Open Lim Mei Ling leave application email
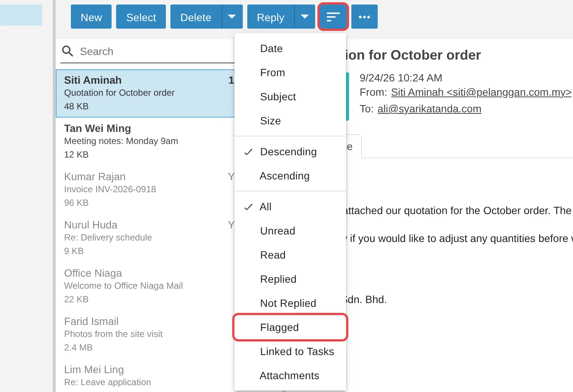The height and width of the screenshot is (392, 573). point(146,376)
